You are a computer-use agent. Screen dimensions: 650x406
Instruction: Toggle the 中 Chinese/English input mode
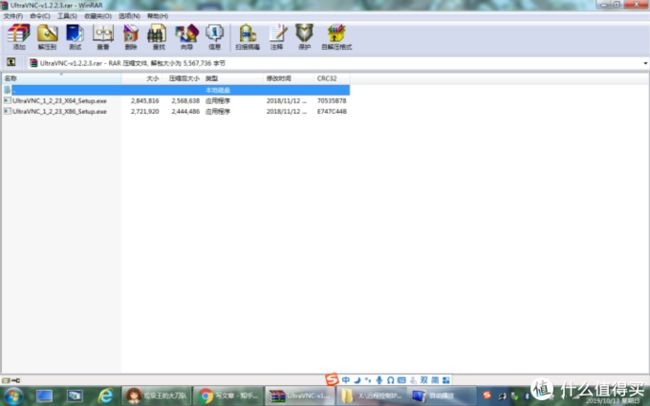[345, 379]
